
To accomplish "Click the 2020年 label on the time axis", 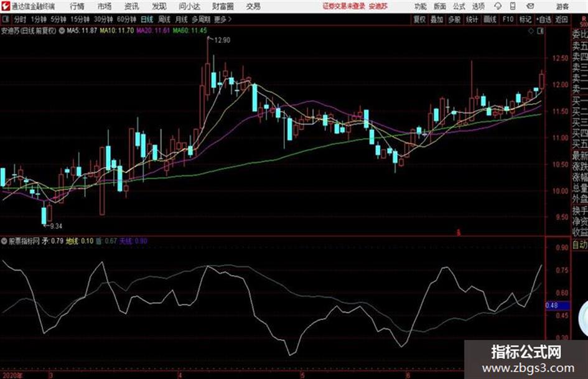I will [12, 375].
